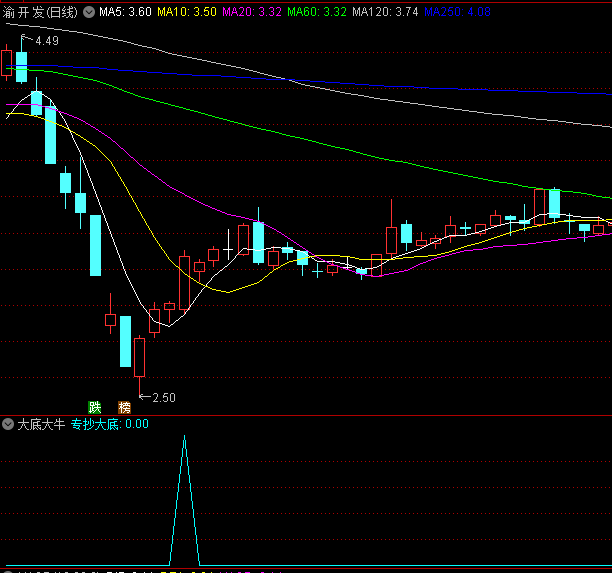
Task: Select the MA10: 3.50 label
Action: click(x=187, y=12)
